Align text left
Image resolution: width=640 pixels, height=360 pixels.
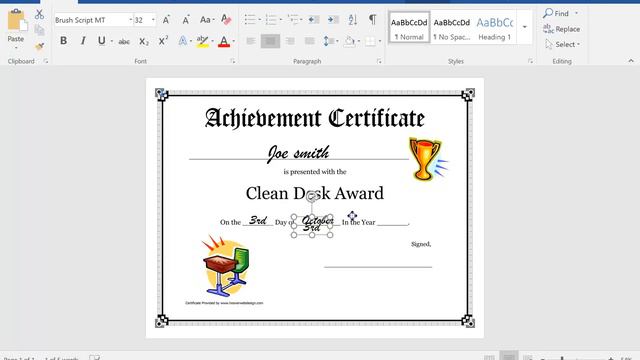point(251,41)
